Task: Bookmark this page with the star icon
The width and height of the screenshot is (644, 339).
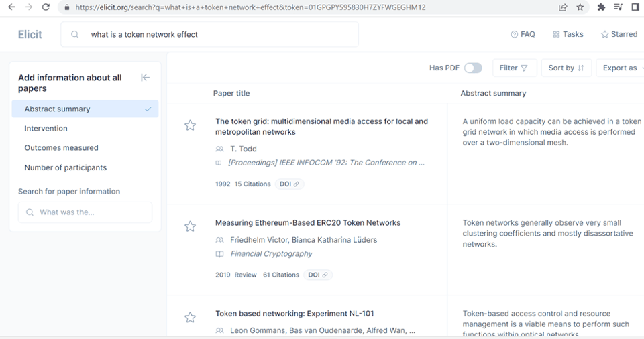Action: 580,7
